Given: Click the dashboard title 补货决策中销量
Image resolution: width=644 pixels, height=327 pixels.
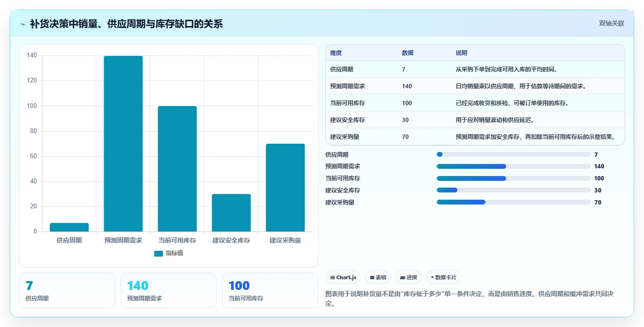Looking at the screenshot, I should [x=126, y=24].
